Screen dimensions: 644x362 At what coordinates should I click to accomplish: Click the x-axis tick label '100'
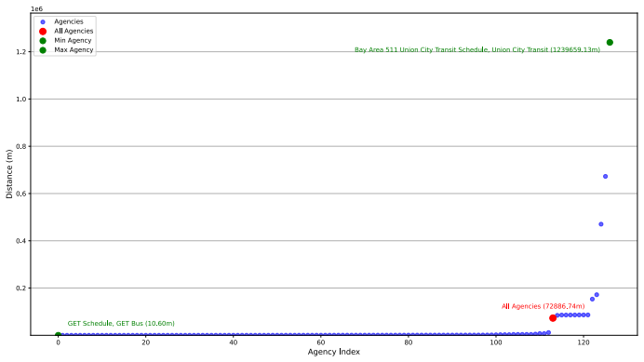(x=496, y=342)
